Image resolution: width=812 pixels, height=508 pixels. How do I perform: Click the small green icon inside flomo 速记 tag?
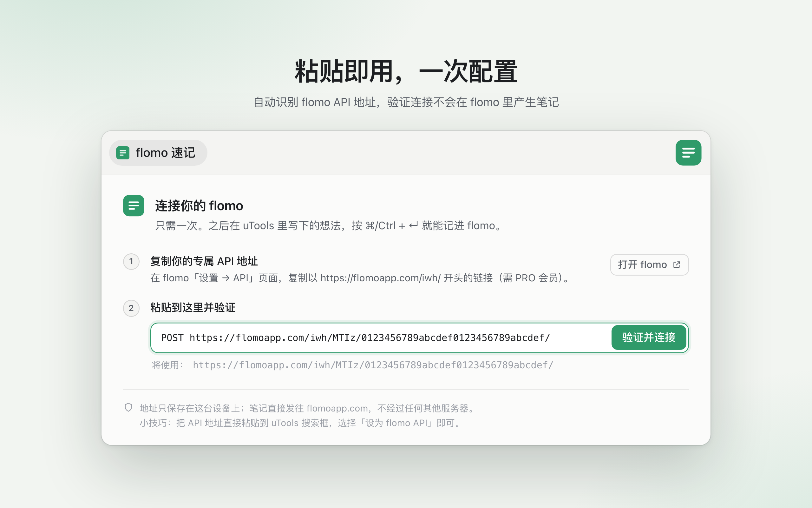pos(123,153)
